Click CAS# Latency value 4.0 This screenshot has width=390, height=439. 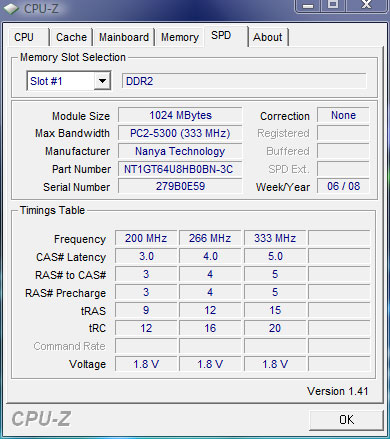pyautogui.click(x=210, y=256)
